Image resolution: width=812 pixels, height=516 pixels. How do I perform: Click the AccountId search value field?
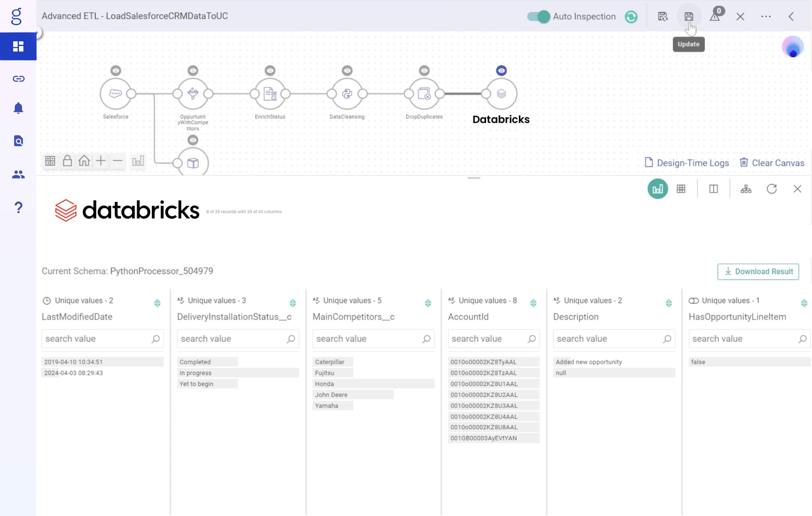pos(493,338)
